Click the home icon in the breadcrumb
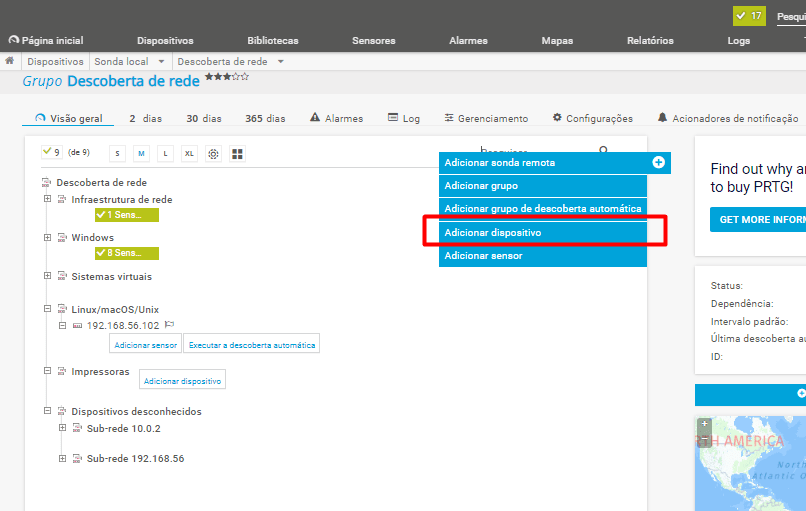 click(x=9, y=61)
